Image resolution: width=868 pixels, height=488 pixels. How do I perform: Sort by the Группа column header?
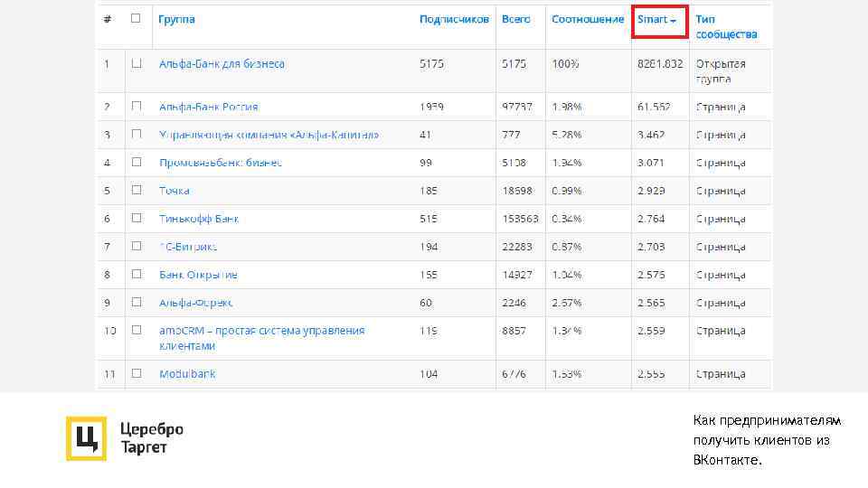coord(176,19)
